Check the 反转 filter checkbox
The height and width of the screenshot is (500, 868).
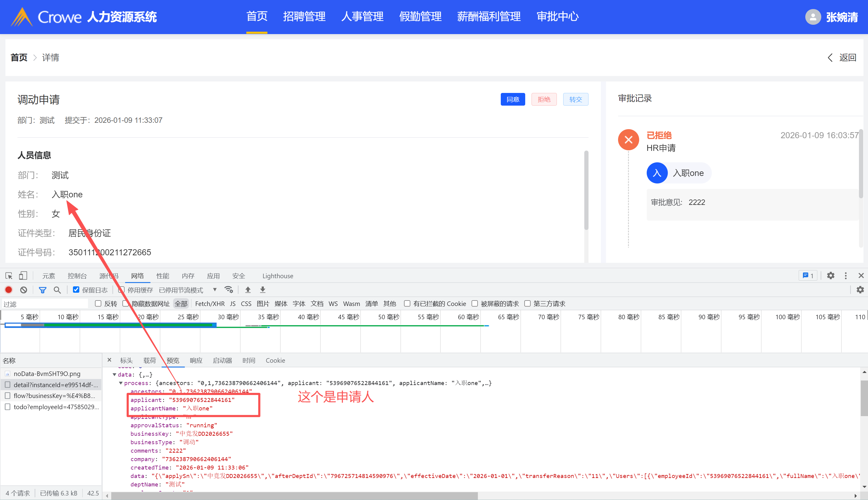[98, 304]
